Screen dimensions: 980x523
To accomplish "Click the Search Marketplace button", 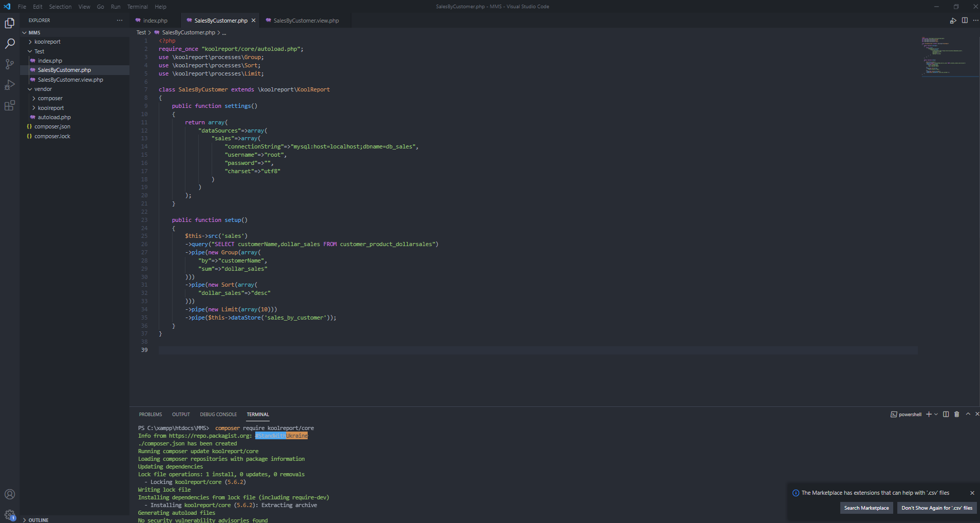I will click(866, 508).
